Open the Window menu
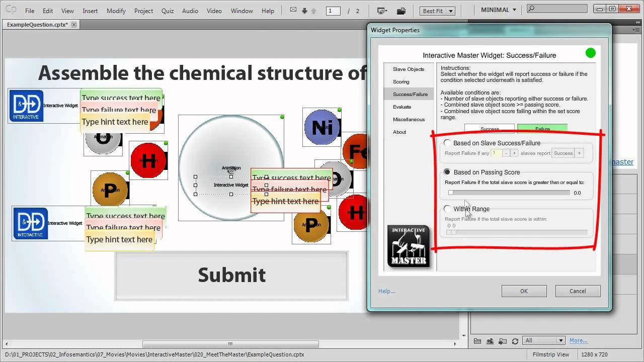This screenshot has width=644, height=362. [x=242, y=11]
